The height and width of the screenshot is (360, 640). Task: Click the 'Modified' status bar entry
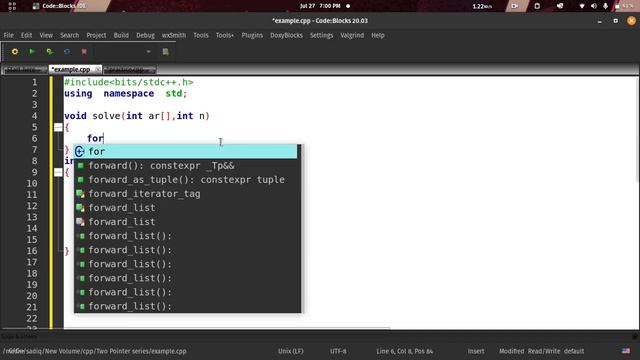pyautogui.click(x=511, y=351)
